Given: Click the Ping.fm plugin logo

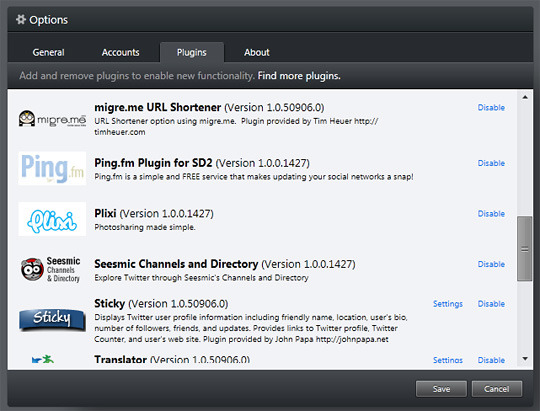Looking at the screenshot, I should [x=52, y=168].
